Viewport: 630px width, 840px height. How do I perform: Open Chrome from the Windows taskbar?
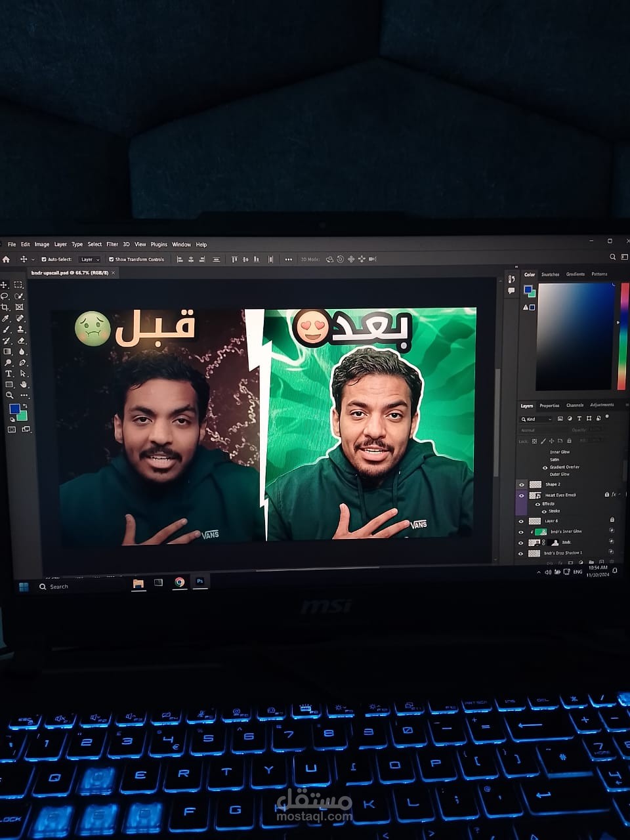(179, 582)
